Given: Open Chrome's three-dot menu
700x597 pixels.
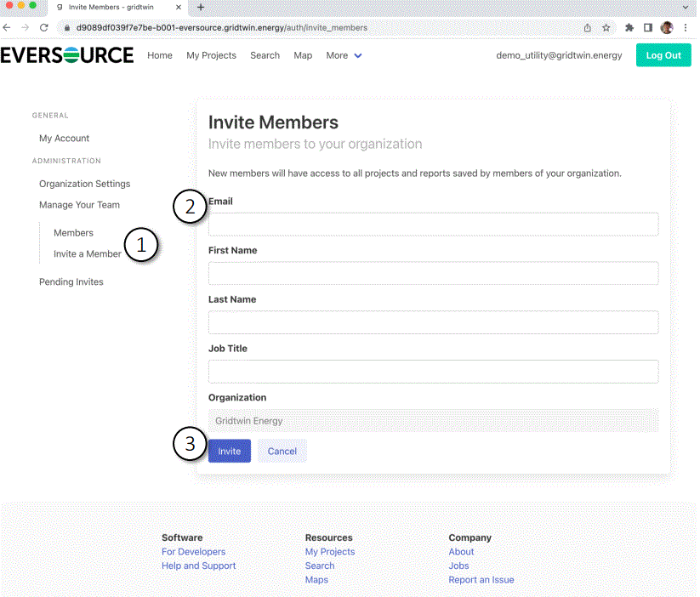Looking at the screenshot, I should [686, 27].
